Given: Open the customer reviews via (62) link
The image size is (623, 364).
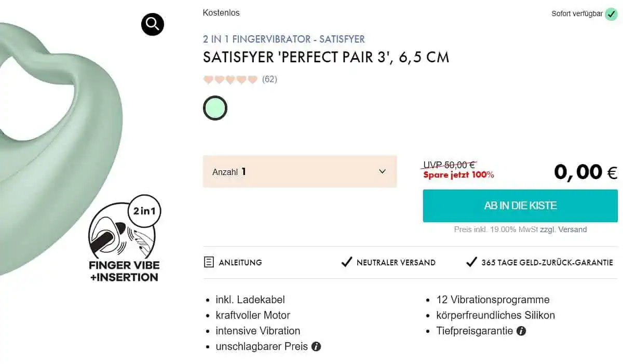Looking at the screenshot, I should pos(269,79).
